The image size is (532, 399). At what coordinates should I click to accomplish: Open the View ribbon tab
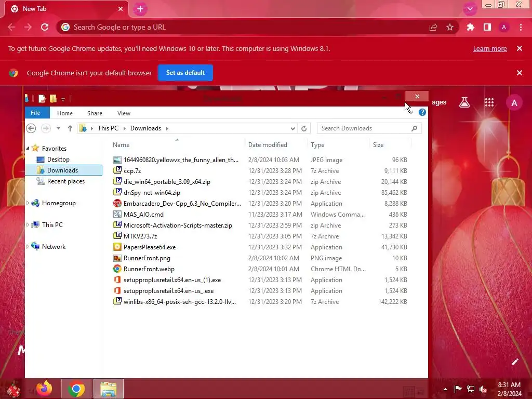pos(124,113)
